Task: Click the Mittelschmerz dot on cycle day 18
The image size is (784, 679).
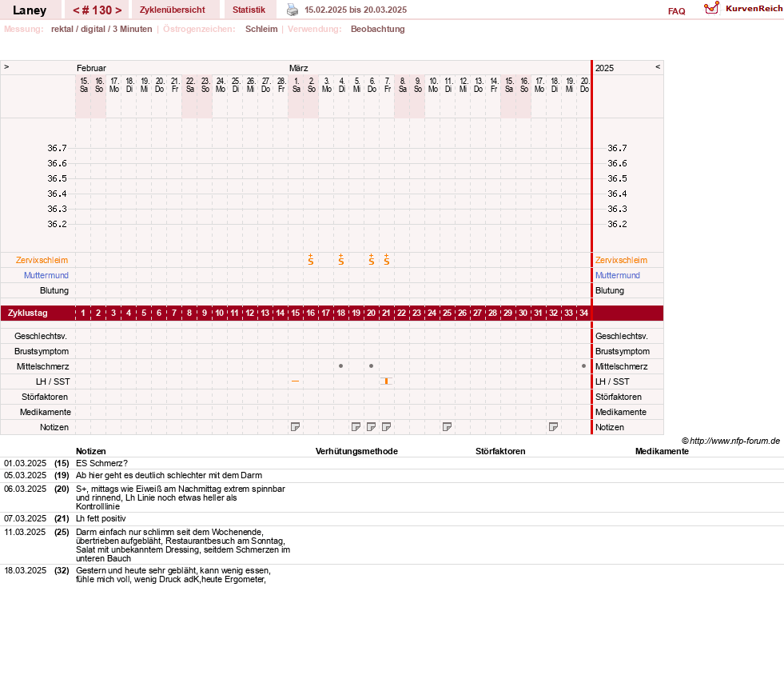Action: pyautogui.click(x=341, y=366)
